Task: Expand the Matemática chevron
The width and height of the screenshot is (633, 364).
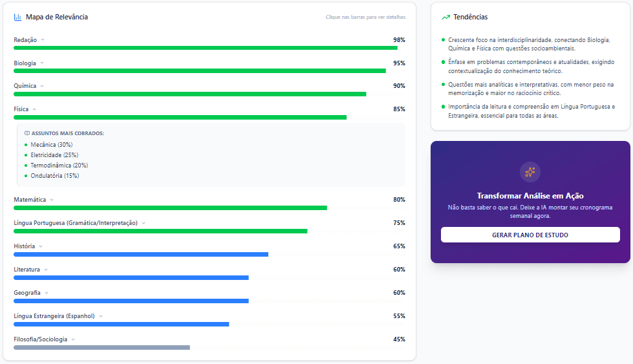Action: coord(52,200)
